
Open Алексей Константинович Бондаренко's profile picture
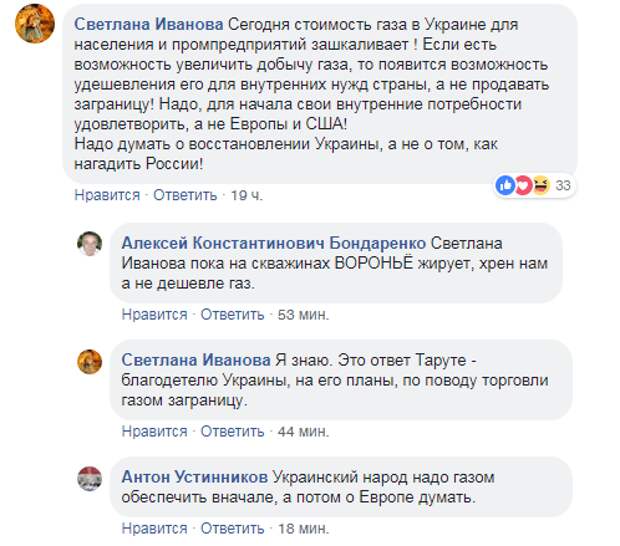click(x=89, y=243)
